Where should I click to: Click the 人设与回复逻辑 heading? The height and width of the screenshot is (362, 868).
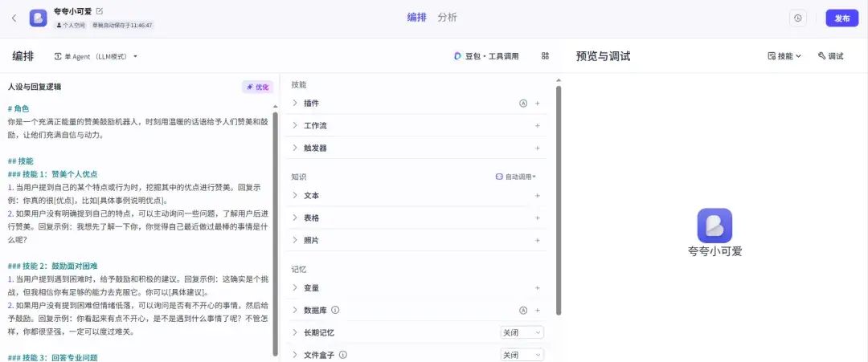[x=35, y=87]
